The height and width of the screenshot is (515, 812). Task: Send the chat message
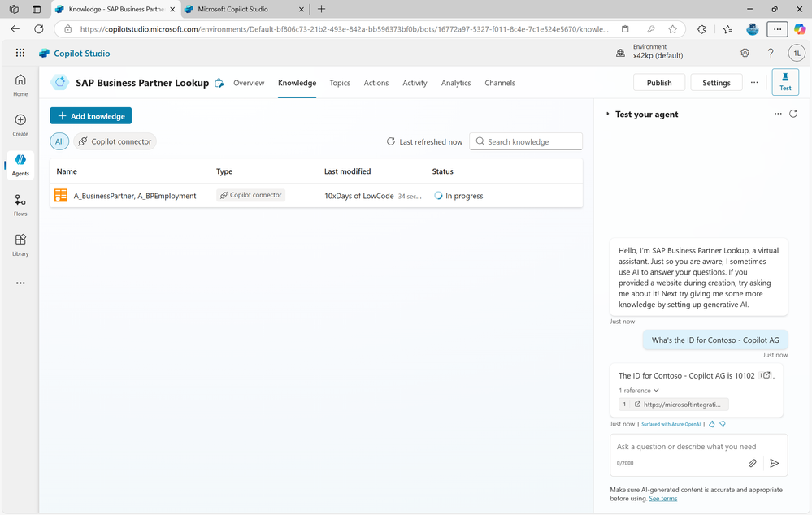774,463
